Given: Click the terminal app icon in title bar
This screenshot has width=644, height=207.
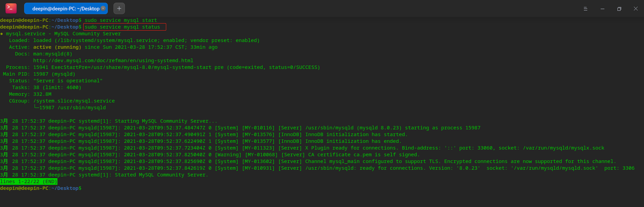Looking at the screenshot, I should pos(11,8).
